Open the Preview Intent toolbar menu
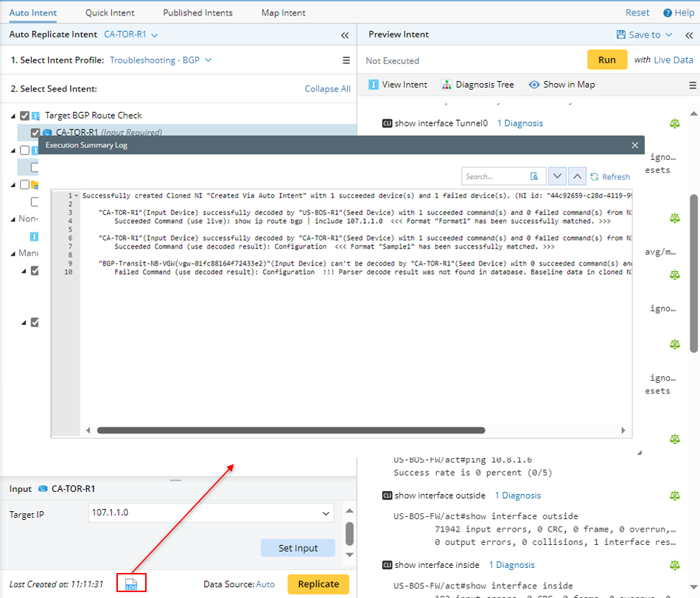Image resolution: width=700 pixels, height=598 pixels. pyautogui.click(x=693, y=85)
